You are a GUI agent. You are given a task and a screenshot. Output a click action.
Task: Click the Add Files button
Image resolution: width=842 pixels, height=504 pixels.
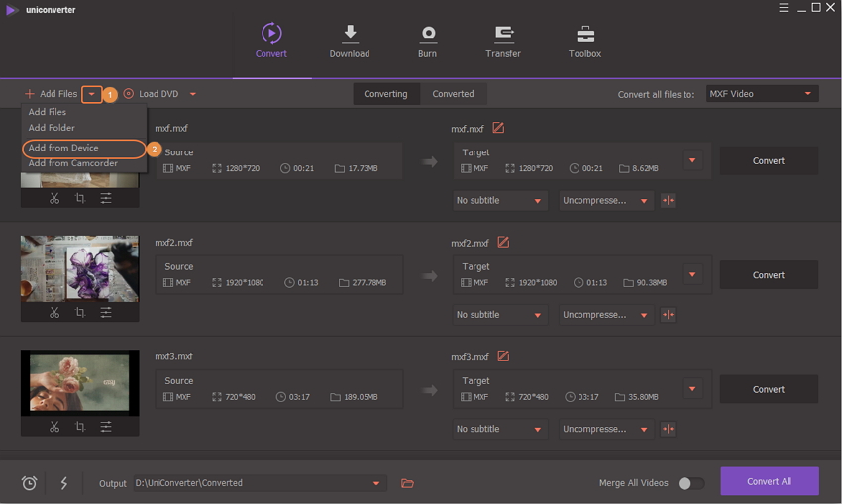pyautogui.click(x=51, y=94)
